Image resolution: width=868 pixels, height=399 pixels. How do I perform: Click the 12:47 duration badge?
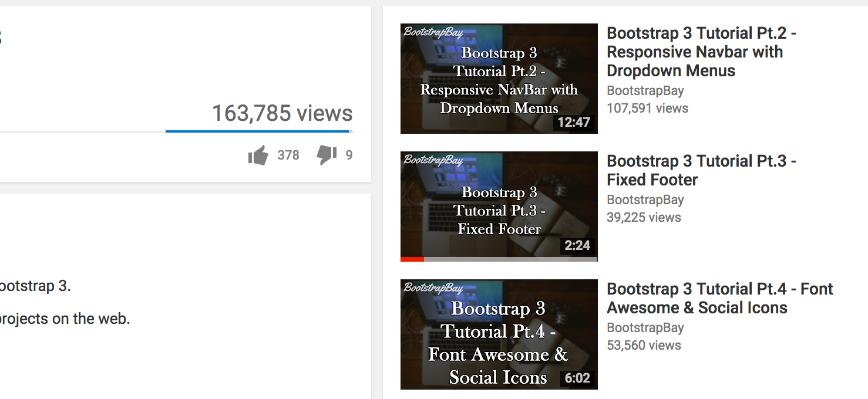coord(574,123)
